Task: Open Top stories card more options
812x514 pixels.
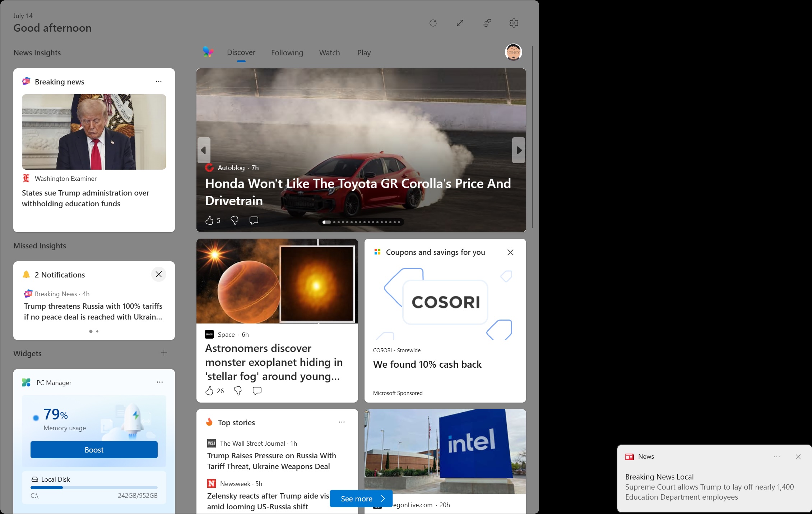Action: [x=342, y=422]
